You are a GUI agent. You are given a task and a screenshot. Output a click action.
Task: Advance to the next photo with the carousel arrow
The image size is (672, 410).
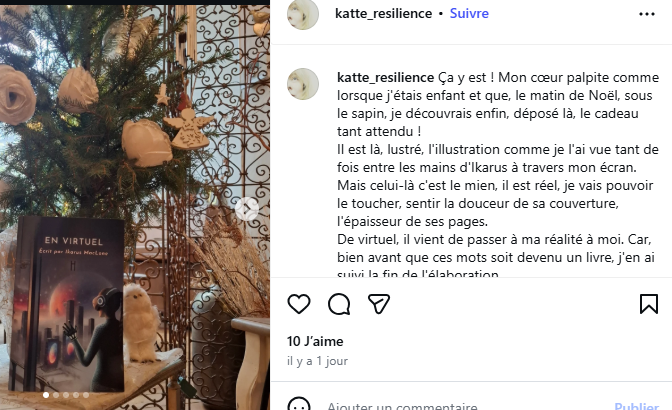247,209
